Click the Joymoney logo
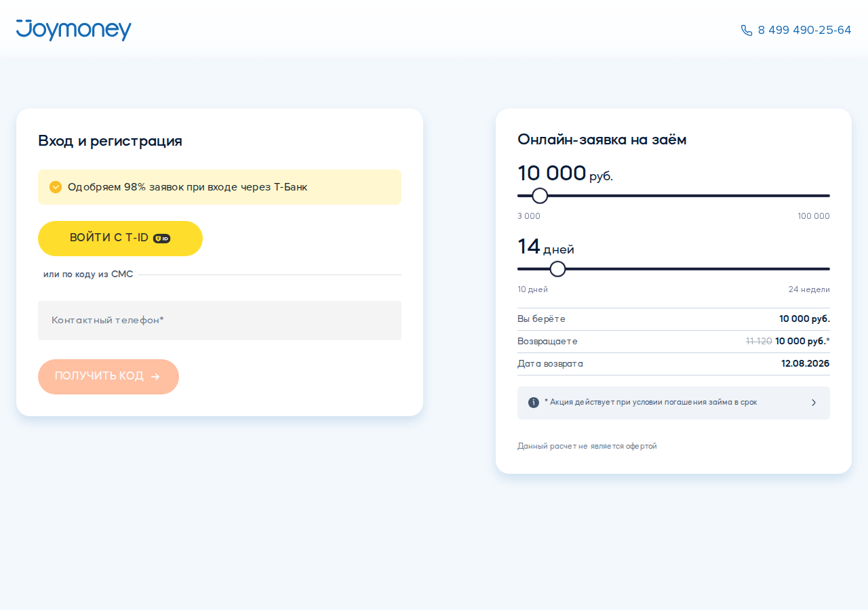 click(x=74, y=30)
